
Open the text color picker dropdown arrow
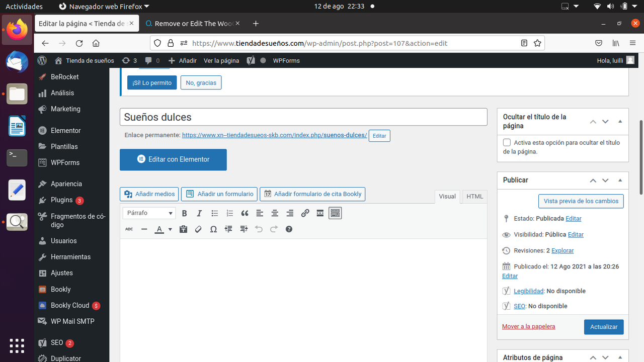point(170,229)
